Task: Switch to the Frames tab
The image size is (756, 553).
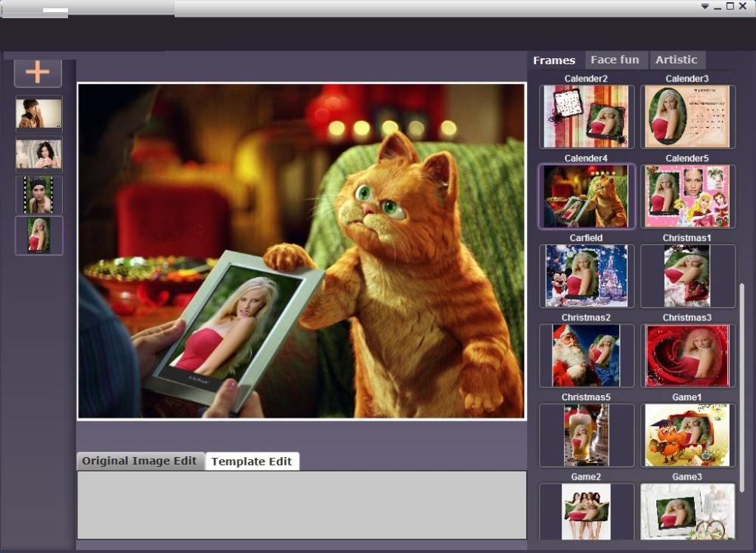Action: [x=554, y=60]
